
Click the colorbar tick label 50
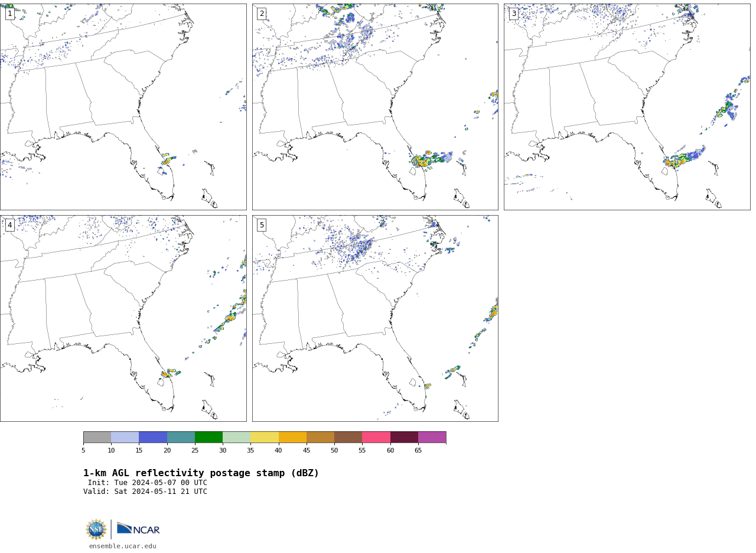(x=334, y=451)
